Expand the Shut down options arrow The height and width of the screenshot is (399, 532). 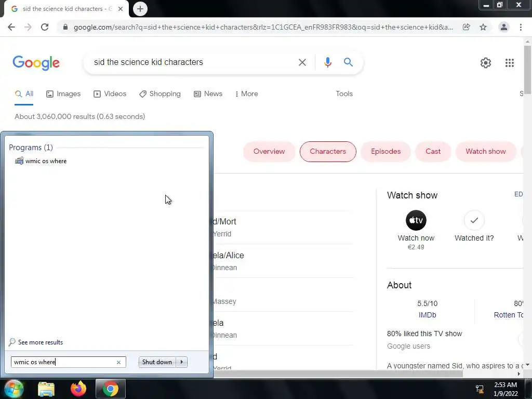182,362
